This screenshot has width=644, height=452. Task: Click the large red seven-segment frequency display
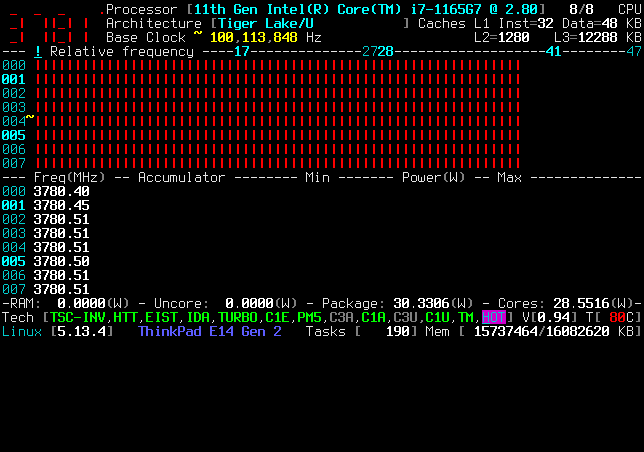(x=48, y=25)
